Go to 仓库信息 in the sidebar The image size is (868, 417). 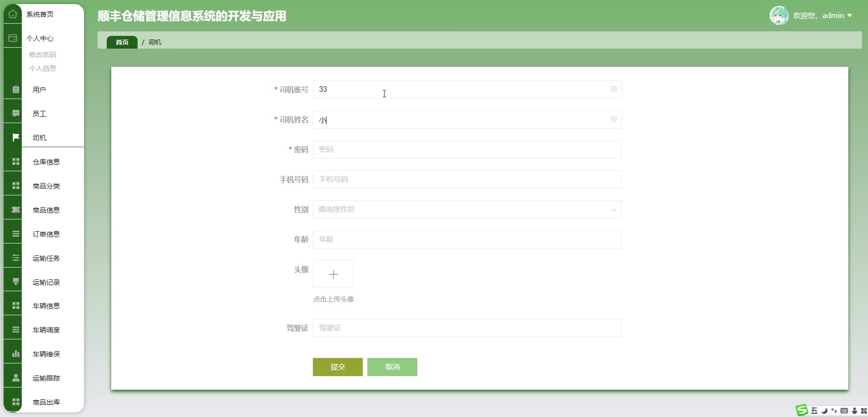point(46,162)
